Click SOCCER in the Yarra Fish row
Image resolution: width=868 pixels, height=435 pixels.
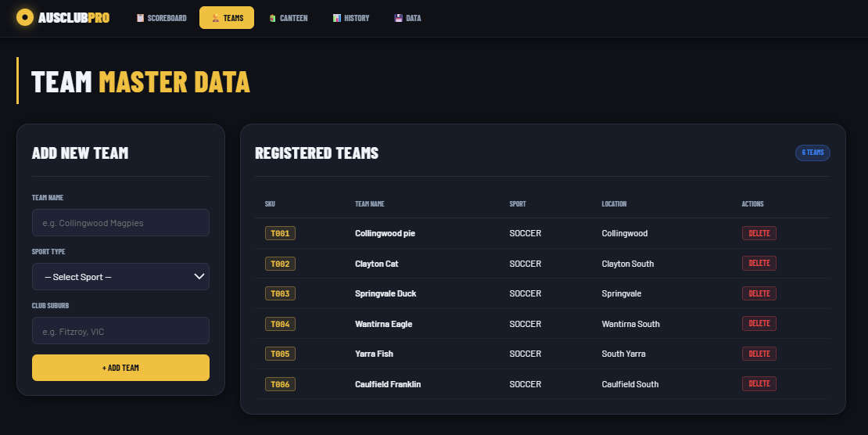coord(525,354)
